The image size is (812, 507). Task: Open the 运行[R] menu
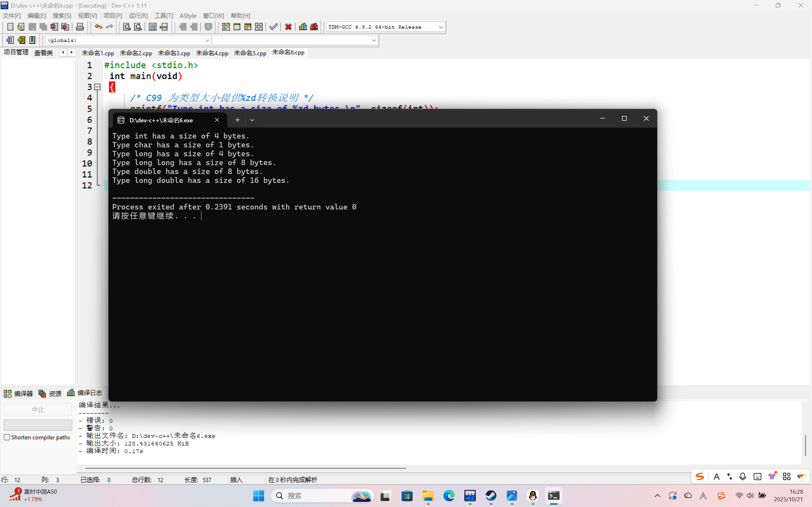pos(138,16)
